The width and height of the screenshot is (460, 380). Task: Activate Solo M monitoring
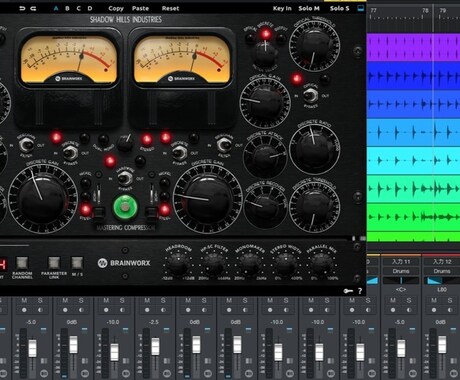[309, 8]
